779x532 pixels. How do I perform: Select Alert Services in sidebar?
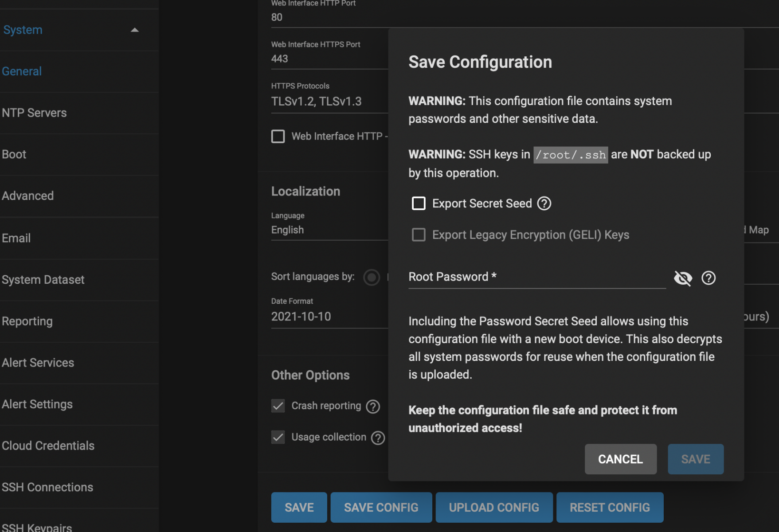pyautogui.click(x=38, y=363)
